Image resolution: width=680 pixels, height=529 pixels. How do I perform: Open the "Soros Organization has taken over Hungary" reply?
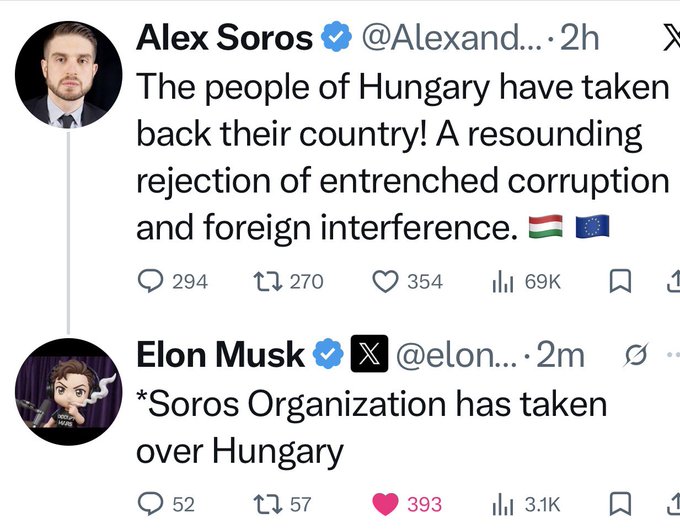370,428
